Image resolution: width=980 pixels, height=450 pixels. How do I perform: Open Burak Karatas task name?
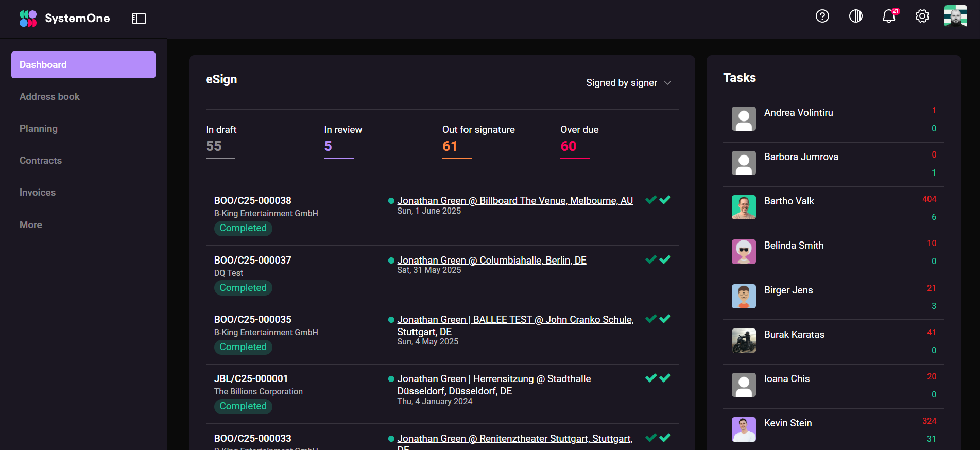click(x=794, y=335)
